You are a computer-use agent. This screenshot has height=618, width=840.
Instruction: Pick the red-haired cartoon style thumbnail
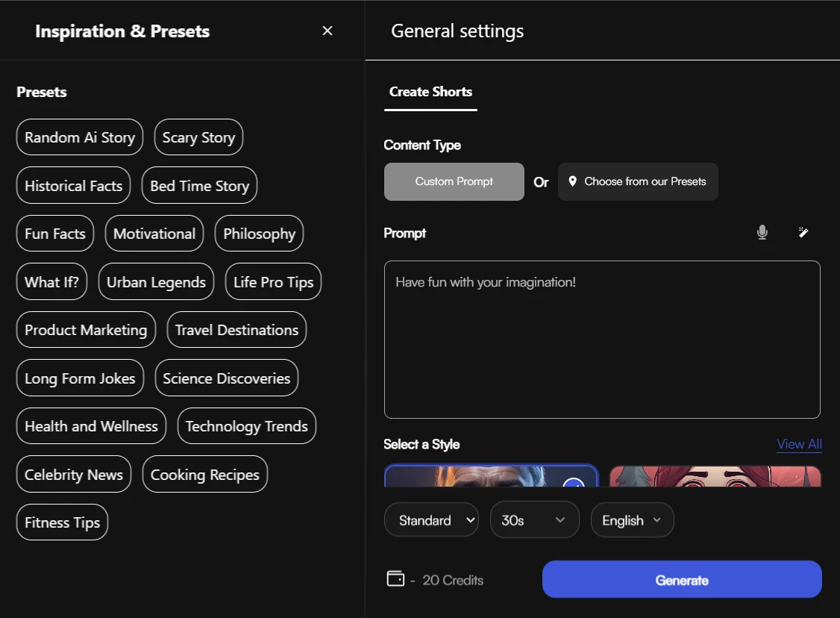tap(715, 475)
